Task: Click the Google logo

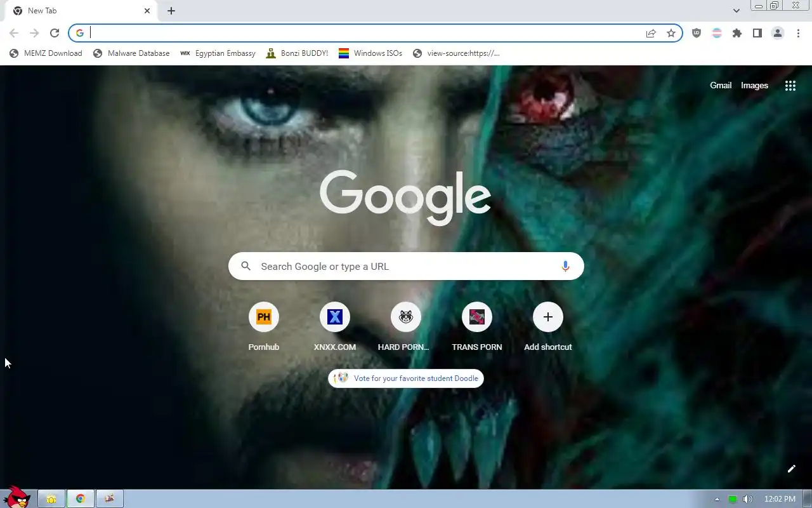Action: 405,197
